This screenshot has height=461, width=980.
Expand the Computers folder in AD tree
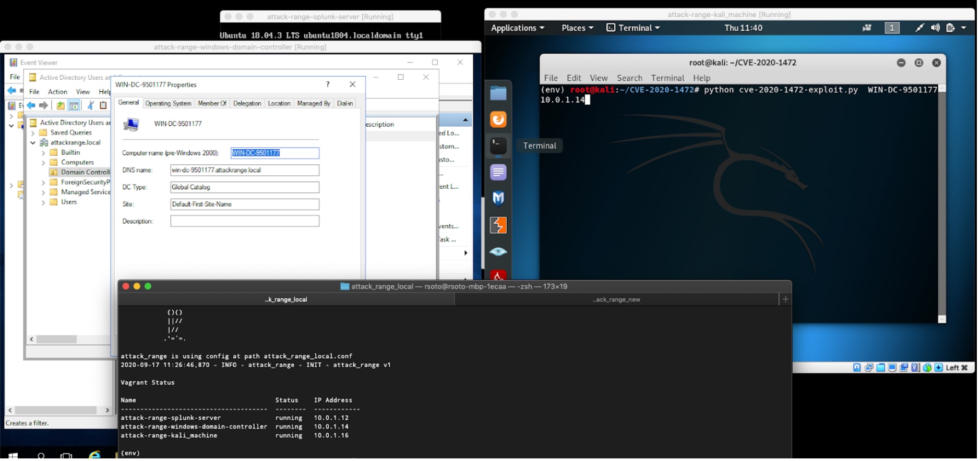pos(43,163)
